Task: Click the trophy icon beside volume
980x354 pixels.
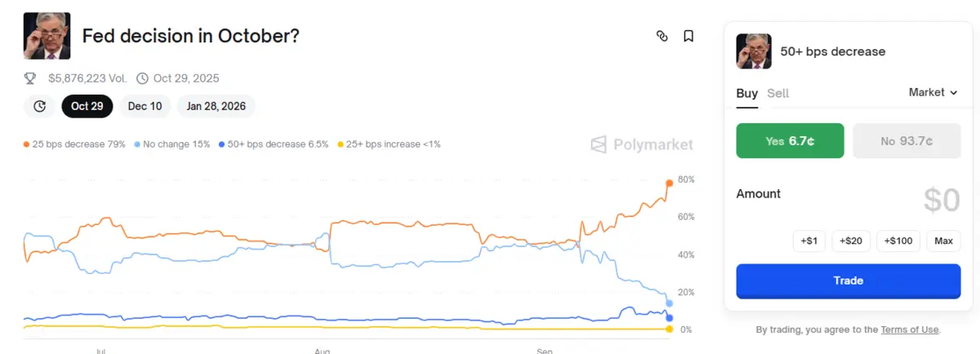Action: tap(30, 78)
